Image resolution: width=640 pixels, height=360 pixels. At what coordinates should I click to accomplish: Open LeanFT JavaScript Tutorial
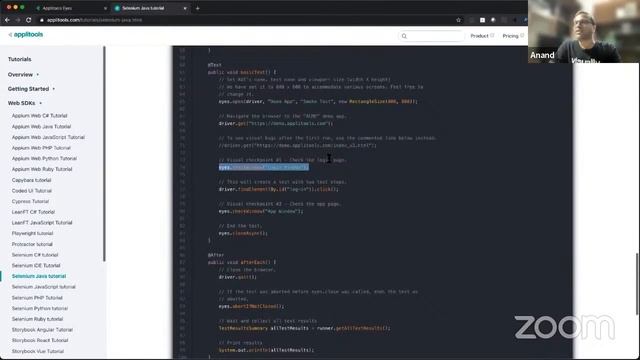click(42, 222)
